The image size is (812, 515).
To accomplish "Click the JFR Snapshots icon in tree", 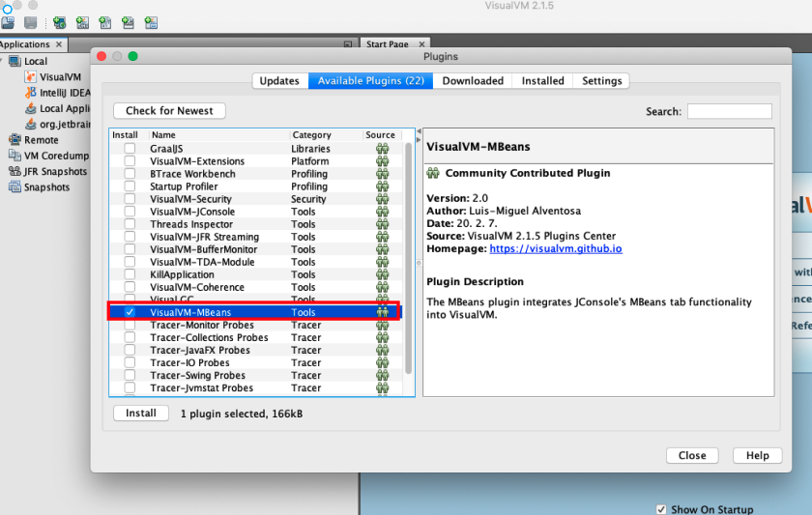I will tap(15, 171).
